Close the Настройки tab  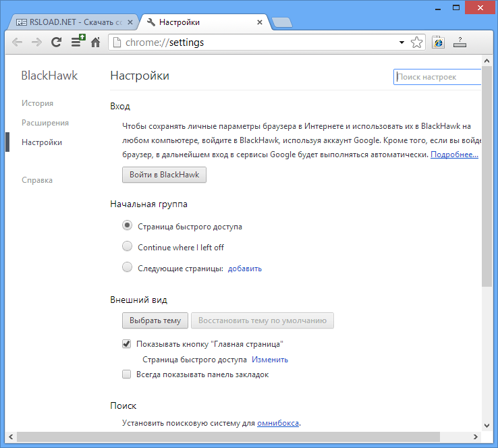260,22
